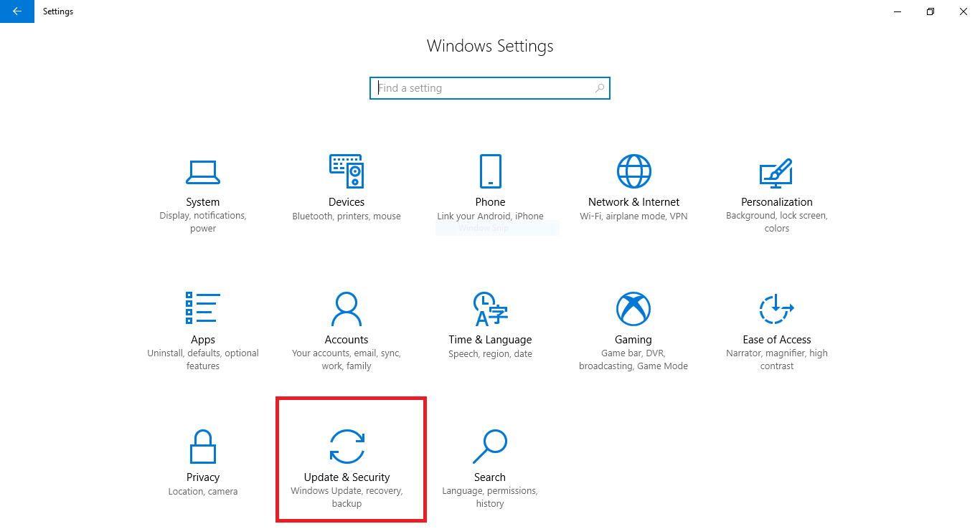Close the Settings window

click(x=963, y=11)
